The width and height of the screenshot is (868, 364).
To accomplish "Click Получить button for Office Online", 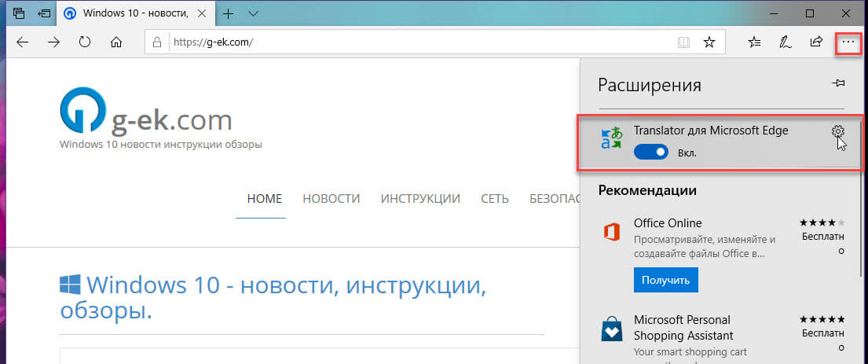I will coord(665,280).
